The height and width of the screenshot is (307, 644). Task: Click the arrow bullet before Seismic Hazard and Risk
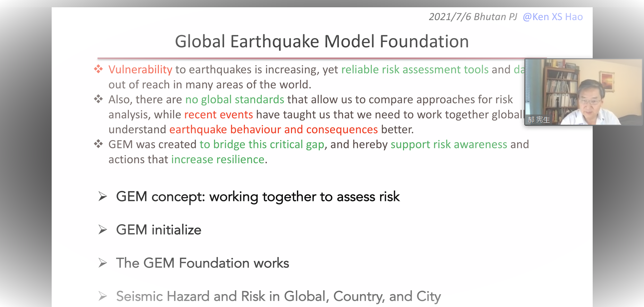tap(103, 296)
